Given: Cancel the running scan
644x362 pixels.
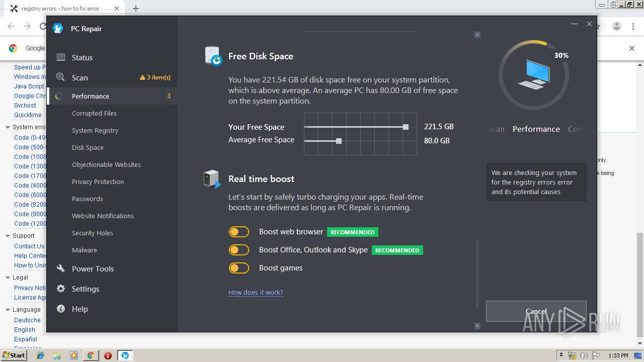Looking at the screenshot, I should [536, 311].
